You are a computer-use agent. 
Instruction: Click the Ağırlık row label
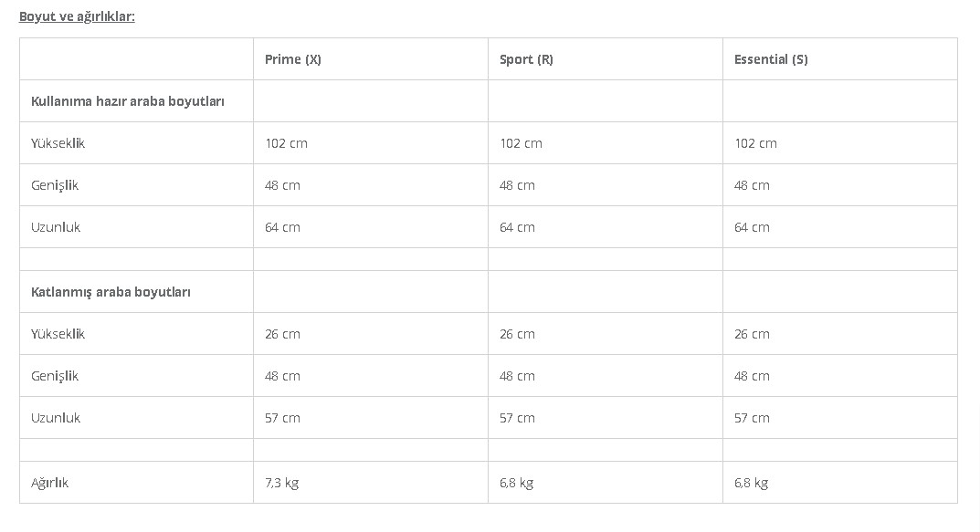point(49,483)
